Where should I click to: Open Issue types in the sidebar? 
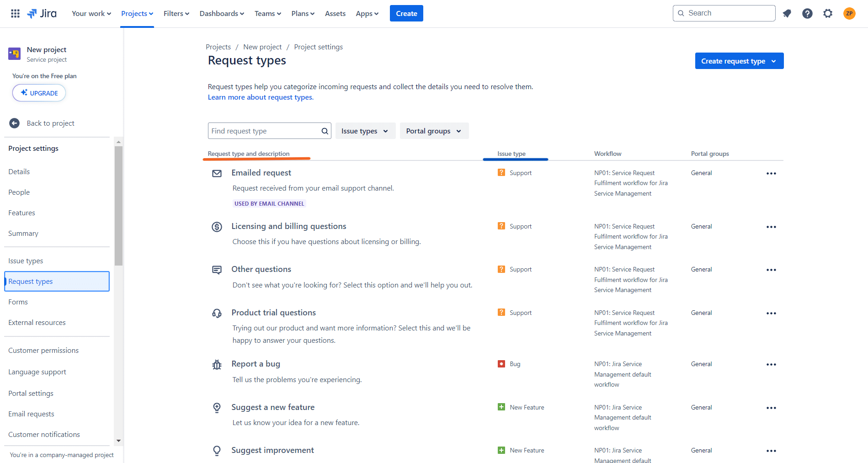(x=26, y=261)
